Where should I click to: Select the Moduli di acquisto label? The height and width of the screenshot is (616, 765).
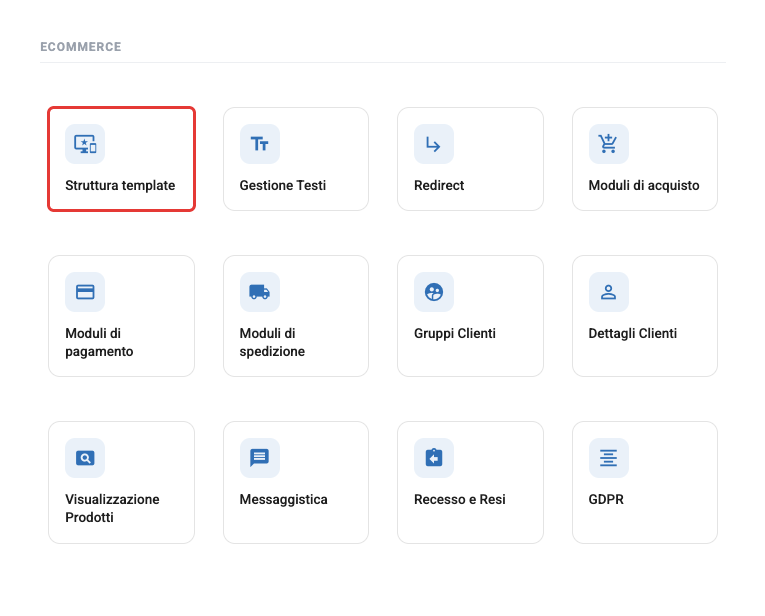click(x=644, y=185)
